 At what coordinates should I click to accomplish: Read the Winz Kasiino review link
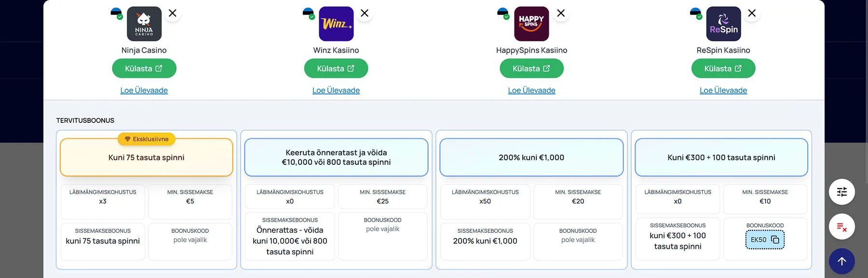[336, 90]
